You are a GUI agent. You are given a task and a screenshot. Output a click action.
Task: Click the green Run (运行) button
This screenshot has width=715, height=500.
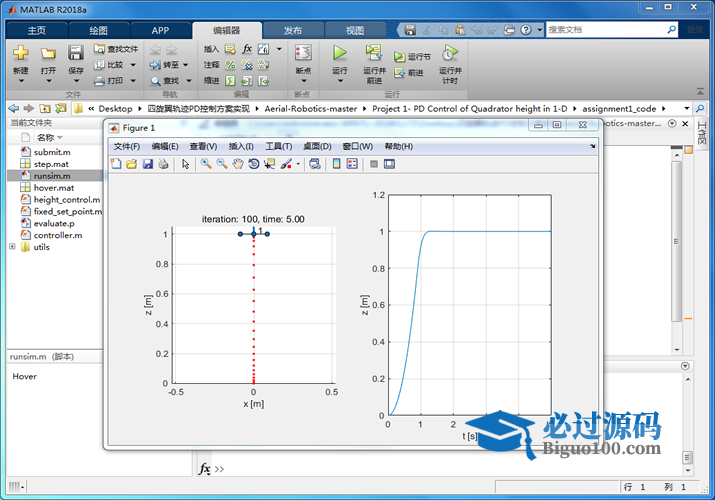[339, 53]
